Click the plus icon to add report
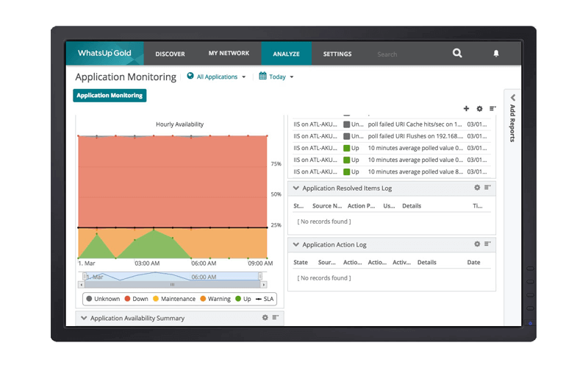 point(466,108)
